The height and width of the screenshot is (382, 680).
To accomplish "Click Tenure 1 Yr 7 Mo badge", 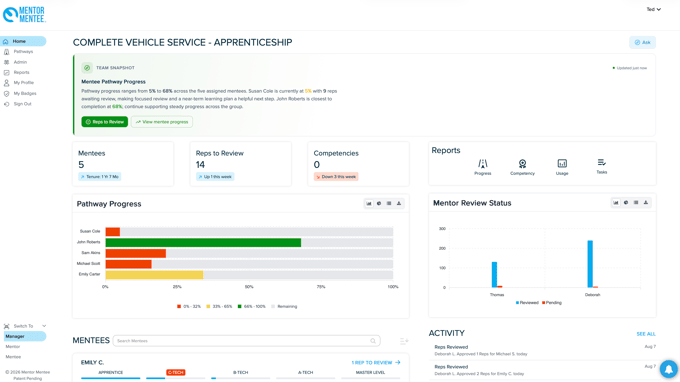I will pos(100,177).
